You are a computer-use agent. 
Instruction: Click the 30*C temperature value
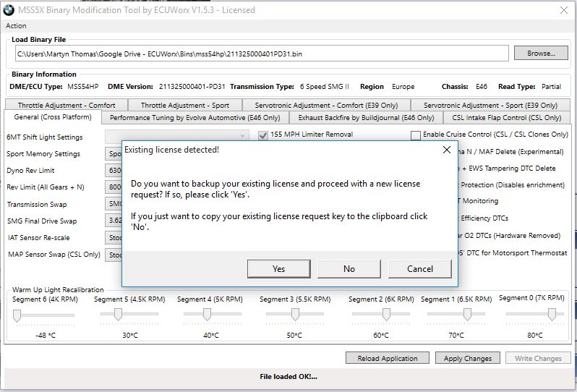pos(130,336)
